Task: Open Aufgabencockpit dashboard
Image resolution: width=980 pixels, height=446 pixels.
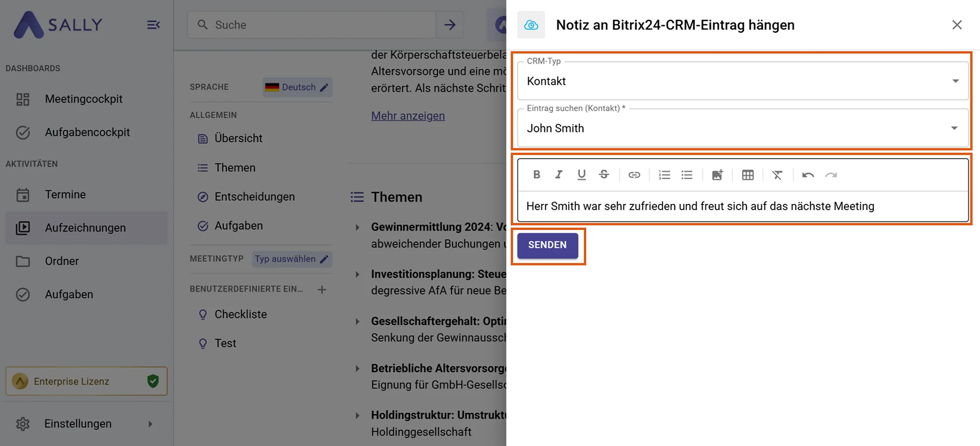Action: tap(87, 132)
